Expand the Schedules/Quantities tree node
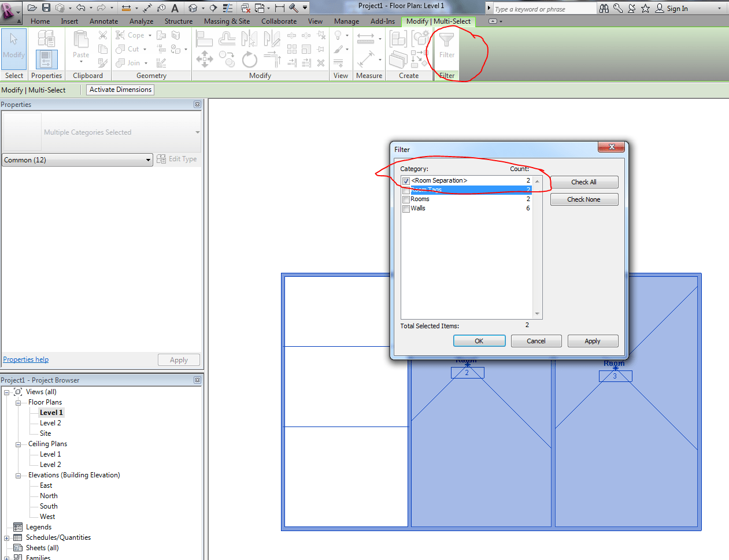This screenshot has width=729, height=560. click(7, 537)
